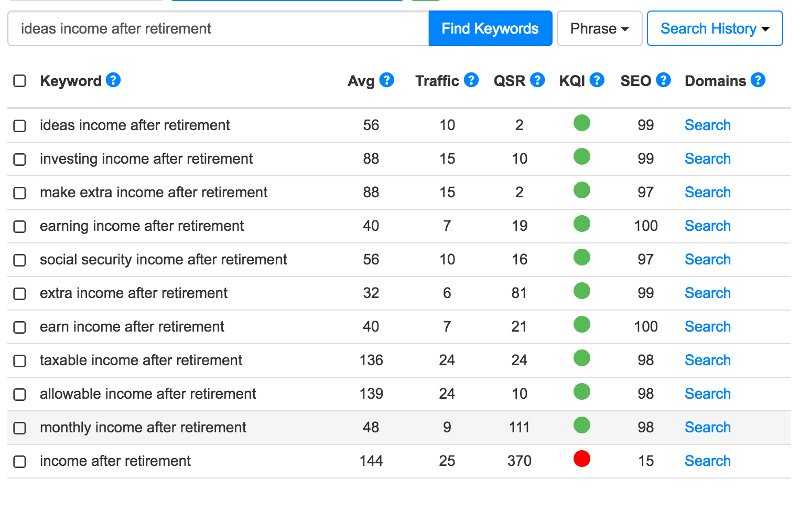Click Avg value 144
This screenshot has width=800, height=509.
click(x=371, y=461)
